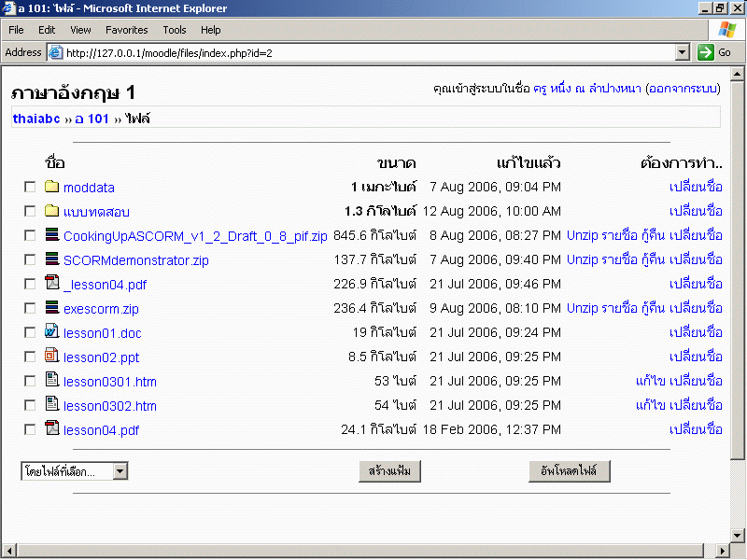The height and width of the screenshot is (560, 747).
Task: Click the zip icon beside SCORMdemonstrator.zip
Action: 52,259
